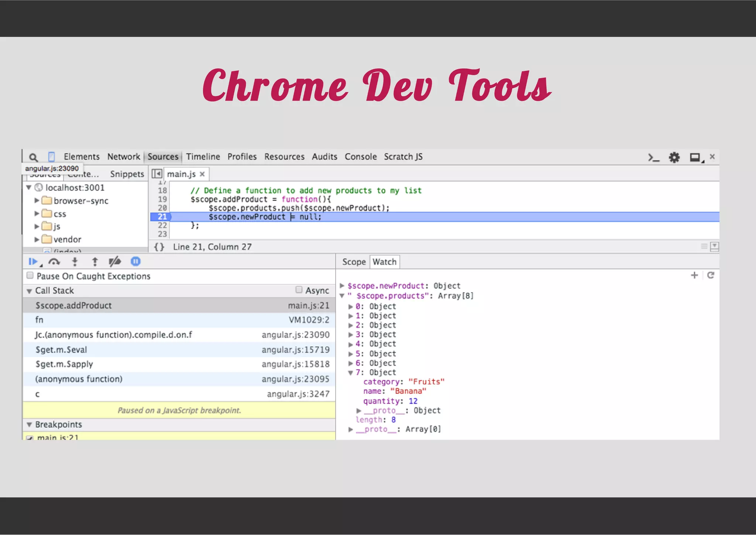Collapse the Breakpoints section
This screenshot has width=756, height=535.
(x=30, y=425)
